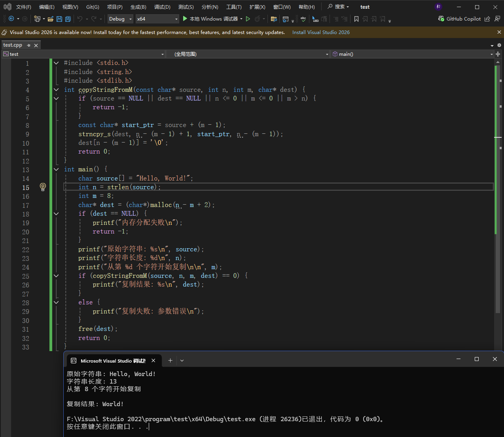Open the 编辑(E) menu

click(x=47, y=7)
